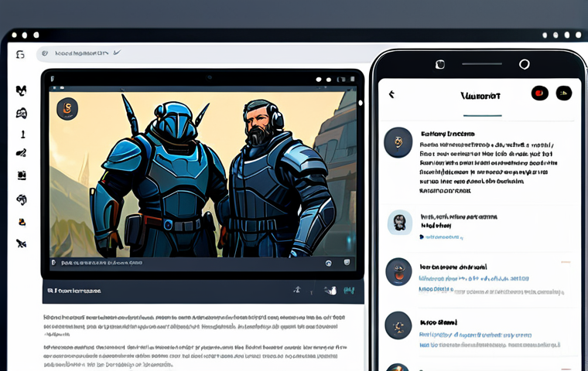Click the back arrow in the phone header
Screen dimensions: 588x371
391,94
